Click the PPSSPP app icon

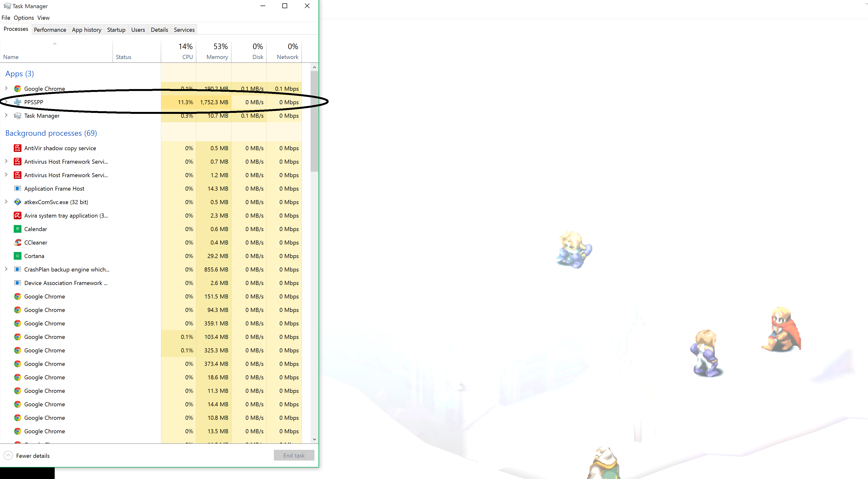tap(18, 102)
